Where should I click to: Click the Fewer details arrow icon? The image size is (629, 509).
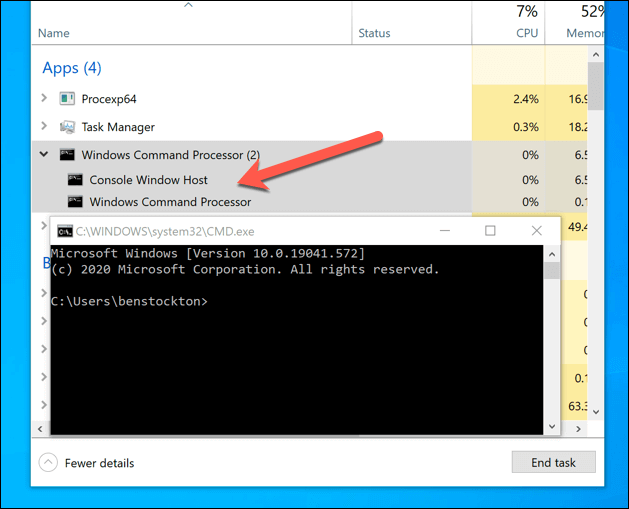click(x=48, y=463)
